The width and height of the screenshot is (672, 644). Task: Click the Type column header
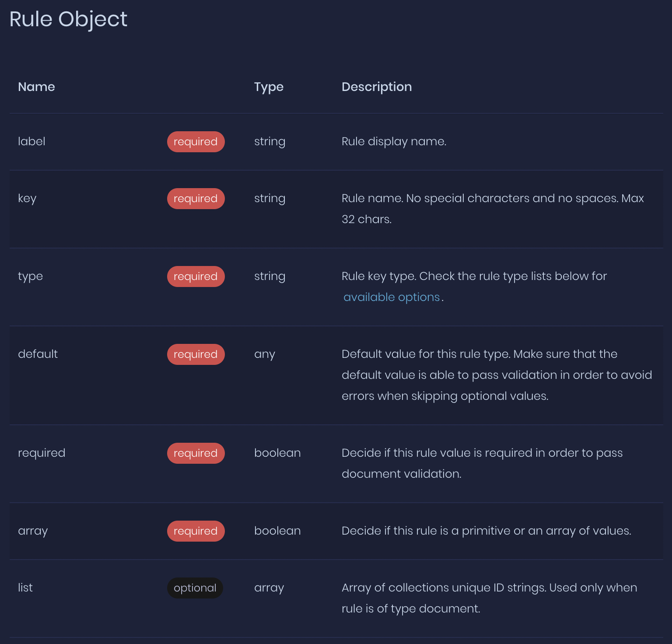click(269, 87)
